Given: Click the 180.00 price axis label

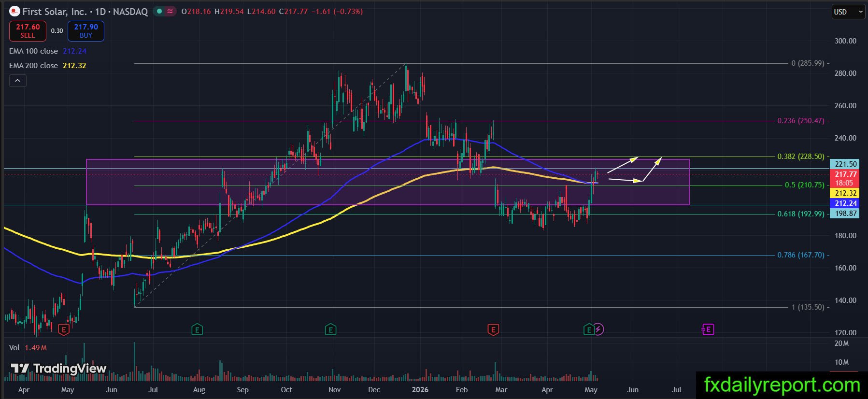Looking at the screenshot, I should (845, 236).
